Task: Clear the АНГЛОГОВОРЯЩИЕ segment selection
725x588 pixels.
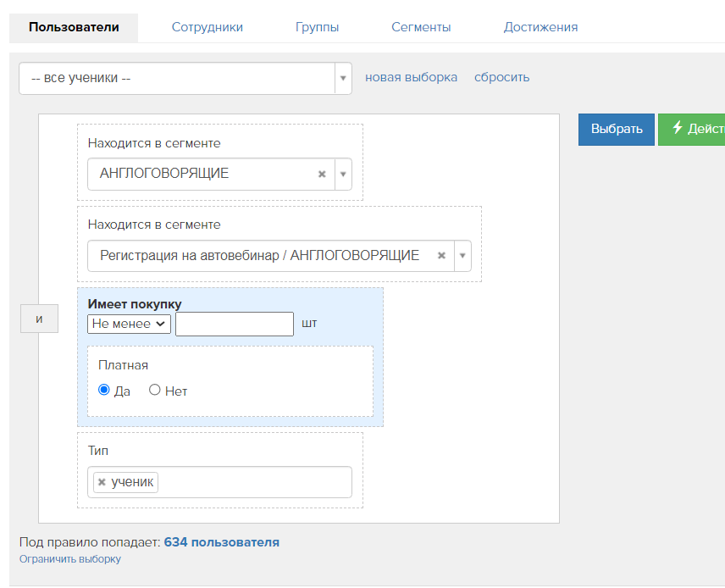Action: pos(322,174)
